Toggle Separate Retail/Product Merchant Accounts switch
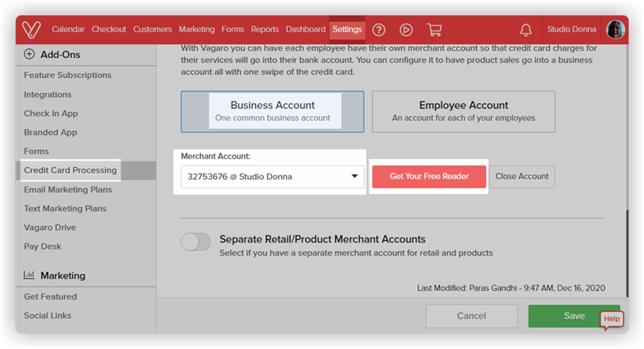 click(196, 242)
